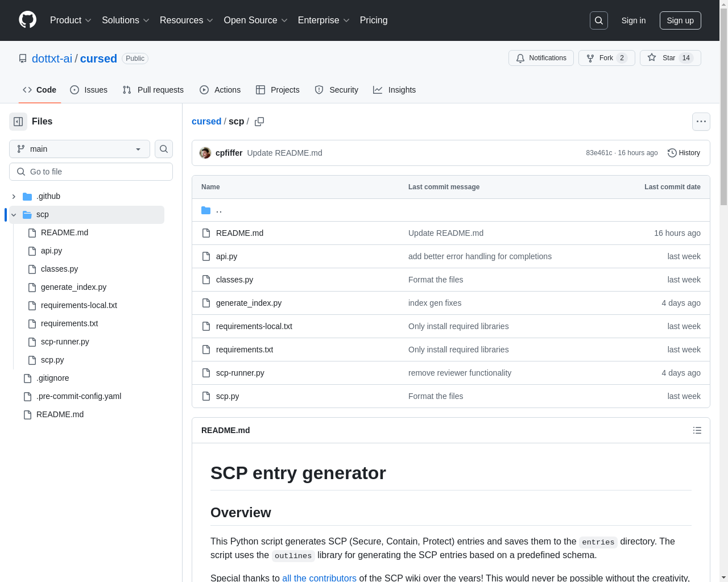Open the search magnifier in header
728x582 pixels.
tap(599, 20)
